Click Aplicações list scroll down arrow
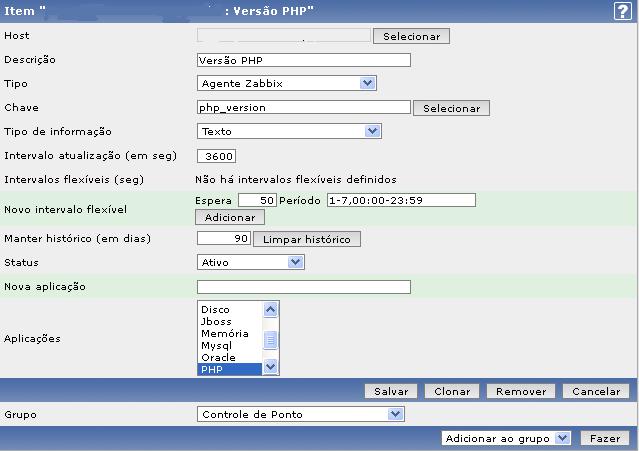639x451 pixels. (271, 367)
